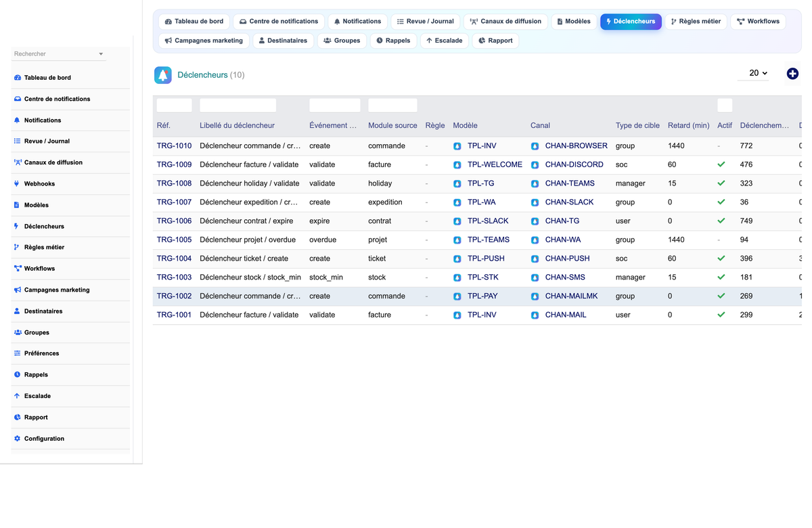
Task: Go to the Campagnes marketing tab
Action: (x=204, y=41)
